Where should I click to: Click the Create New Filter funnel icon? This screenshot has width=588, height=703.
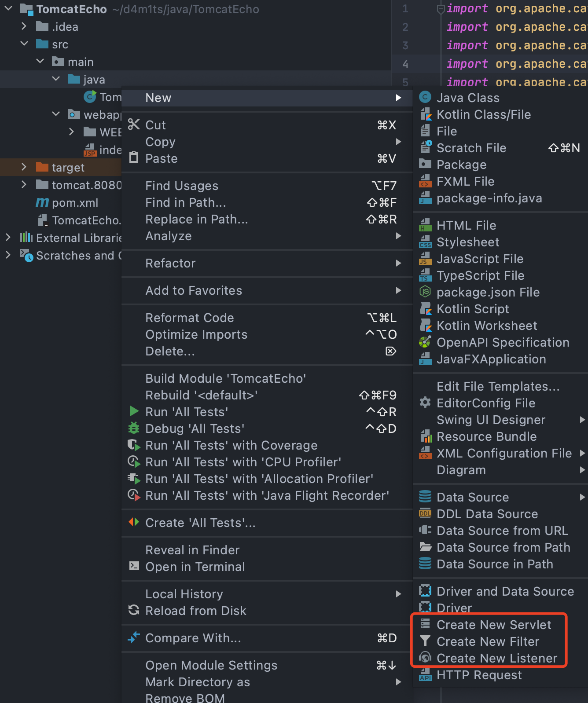click(425, 641)
